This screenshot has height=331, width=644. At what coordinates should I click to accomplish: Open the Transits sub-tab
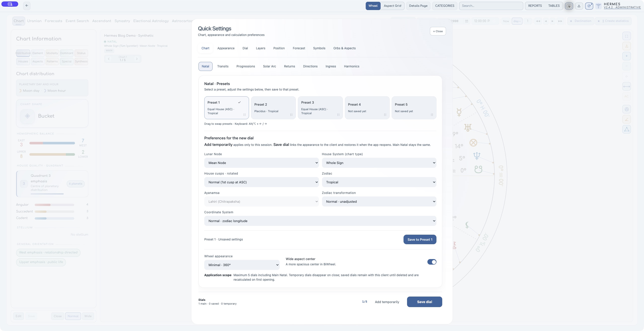click(223, 66)
